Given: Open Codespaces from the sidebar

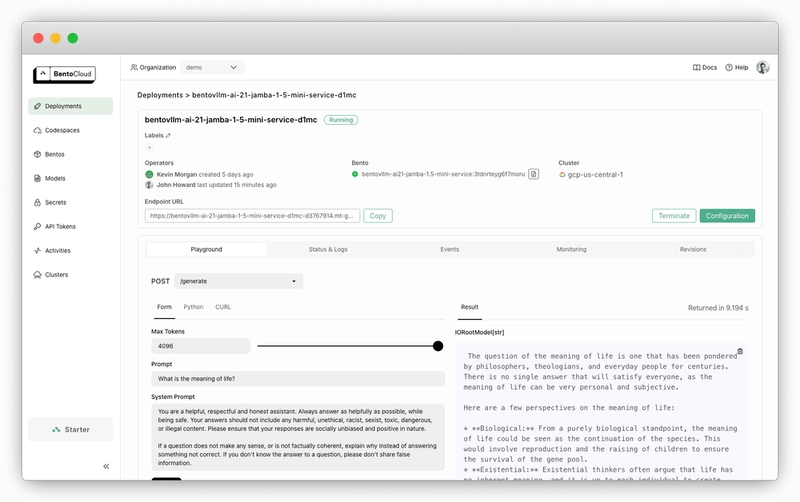Looking at the screenshot, I should [x=65, y=130].
